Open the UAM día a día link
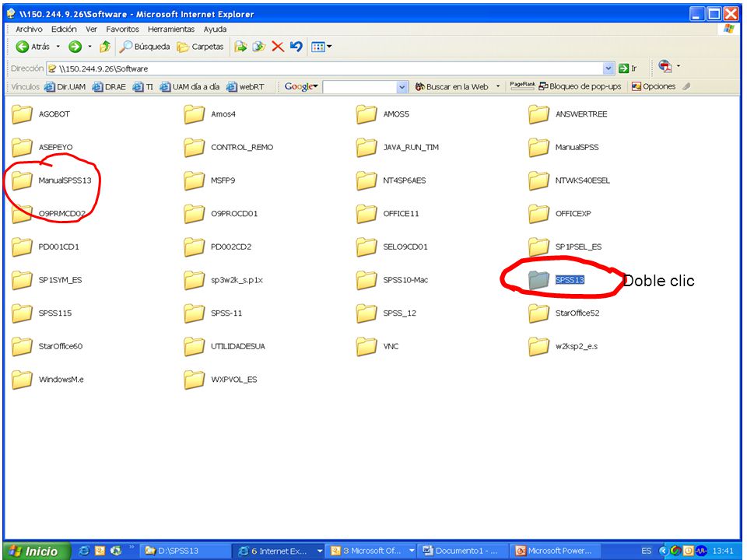This screenshot has height=560, width=747. pos(190,86)
